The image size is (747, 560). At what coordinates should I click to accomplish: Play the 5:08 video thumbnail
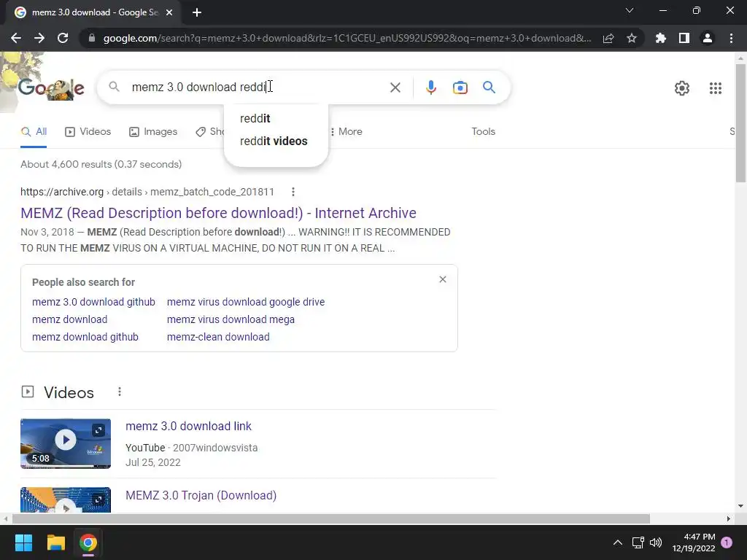pos(66,443)
